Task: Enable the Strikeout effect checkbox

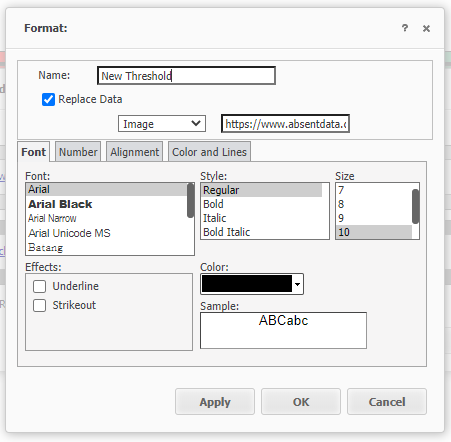Action: [39, 305]
